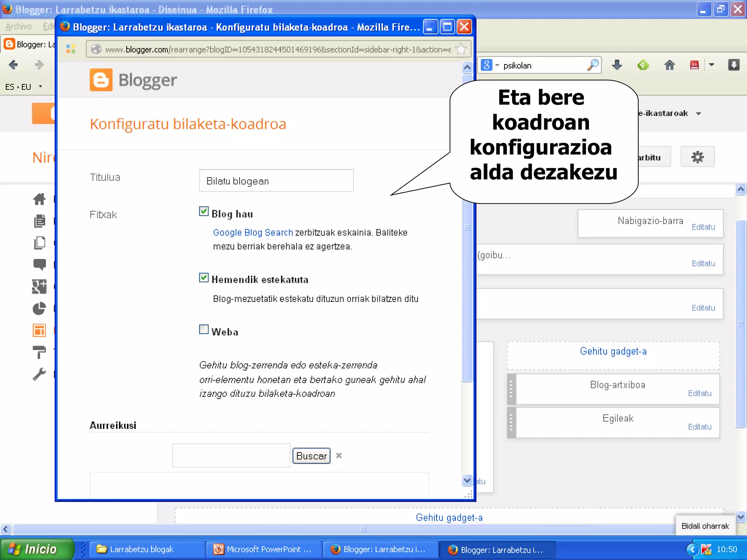Expand the ES EU language dropdown

[x=40, y=87]
